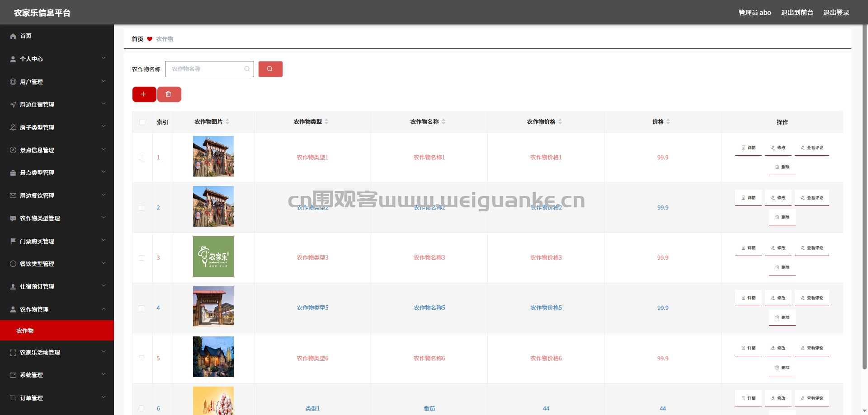Click 修改 for the 番茄 row

778,398
